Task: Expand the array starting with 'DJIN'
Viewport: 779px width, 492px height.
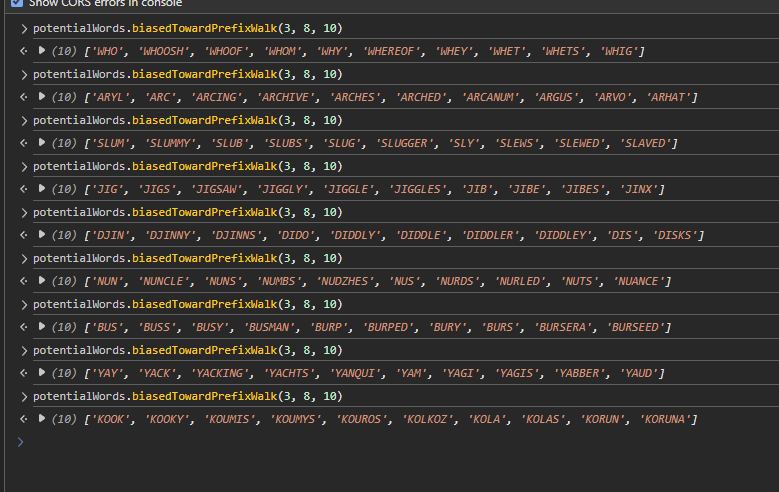Action: coord(42,235)
